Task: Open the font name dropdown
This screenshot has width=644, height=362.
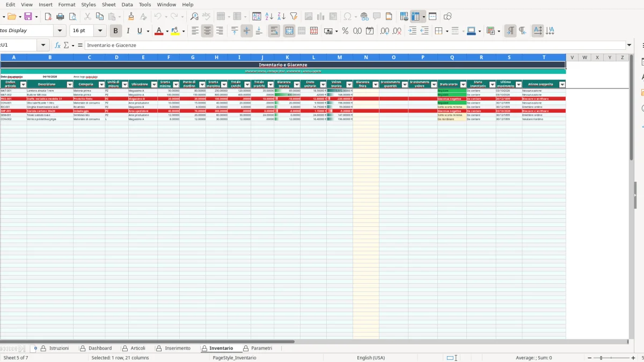Action: (60, 31)
